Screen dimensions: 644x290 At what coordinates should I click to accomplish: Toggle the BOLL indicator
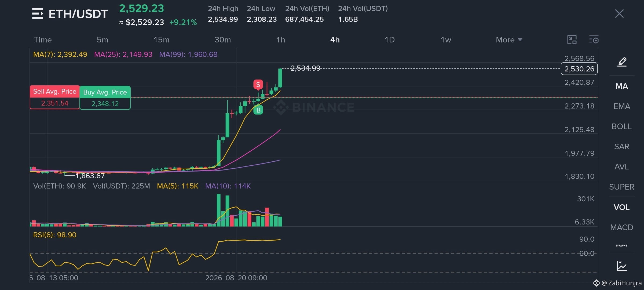tap(622, 126)
